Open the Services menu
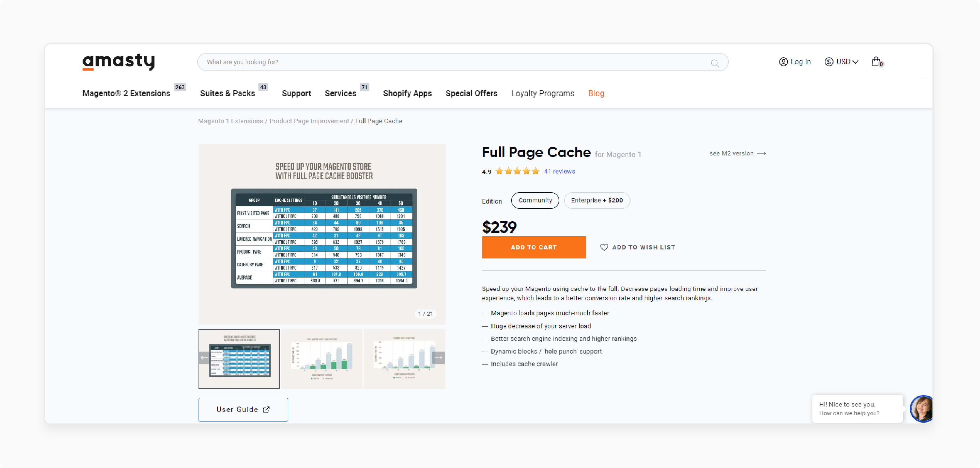980x468 pixels. 340,93
